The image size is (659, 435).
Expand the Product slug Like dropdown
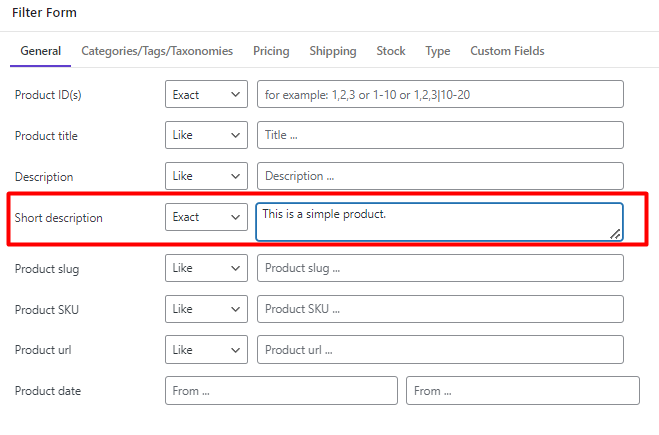click(206, 268)
